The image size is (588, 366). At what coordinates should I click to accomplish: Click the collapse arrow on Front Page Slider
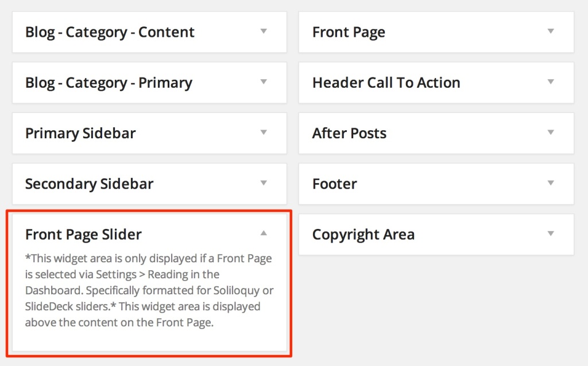click(x=264, y=233)
